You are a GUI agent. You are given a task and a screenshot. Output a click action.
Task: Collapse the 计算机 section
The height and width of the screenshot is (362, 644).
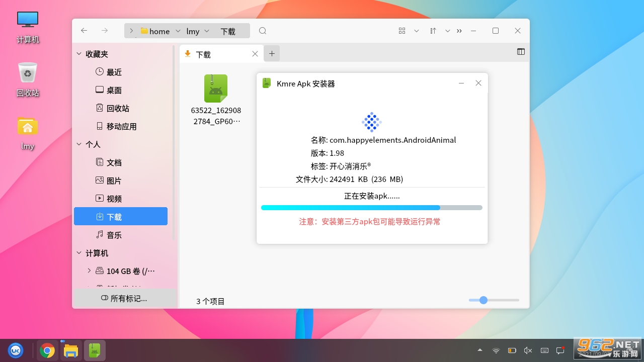point(79,253)
